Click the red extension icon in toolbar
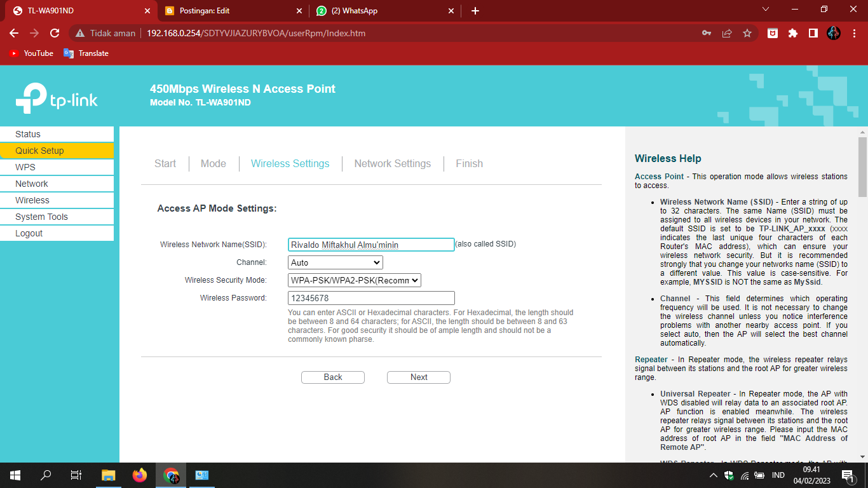 [773, 33]
